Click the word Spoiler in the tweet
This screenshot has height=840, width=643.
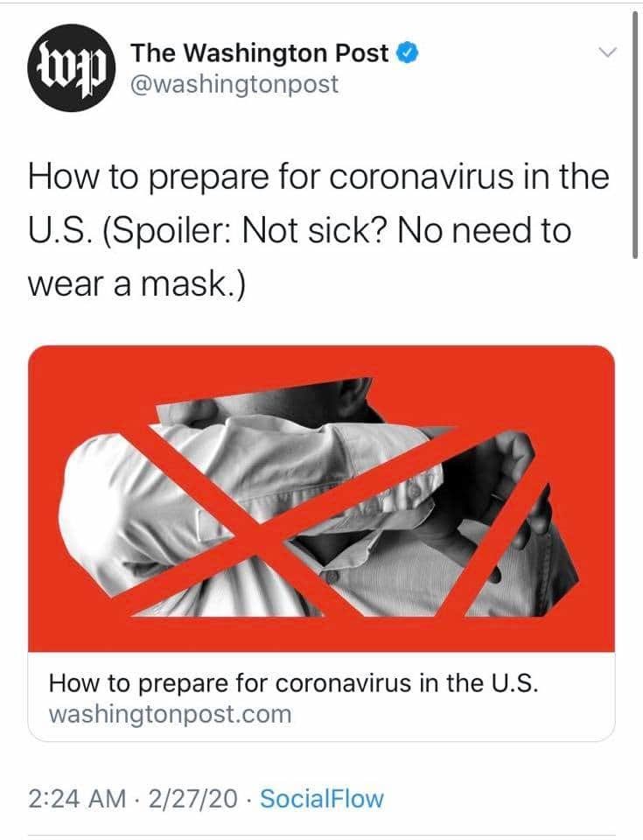pyautogui.click(x=167, y=231)
